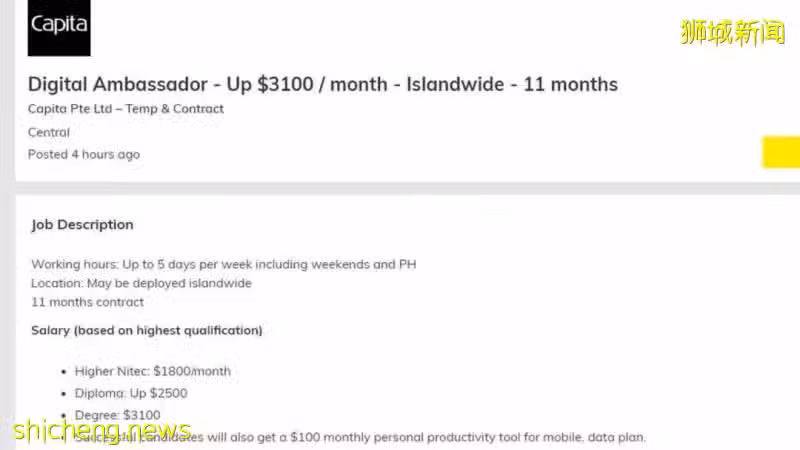Image resolution: width=800 pixels, height=450 pixels.
Task: Click the Higher Nitec $1800/month bullet
Action: [153, 371]
